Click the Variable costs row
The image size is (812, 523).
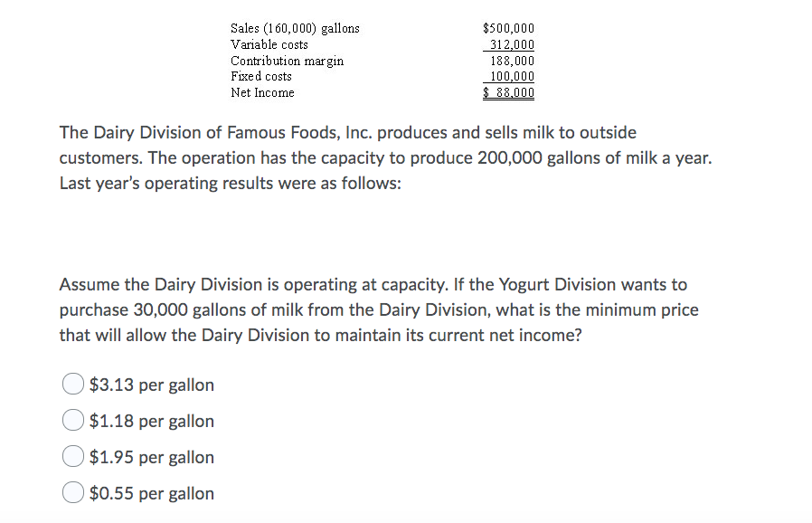coord(269,43)
